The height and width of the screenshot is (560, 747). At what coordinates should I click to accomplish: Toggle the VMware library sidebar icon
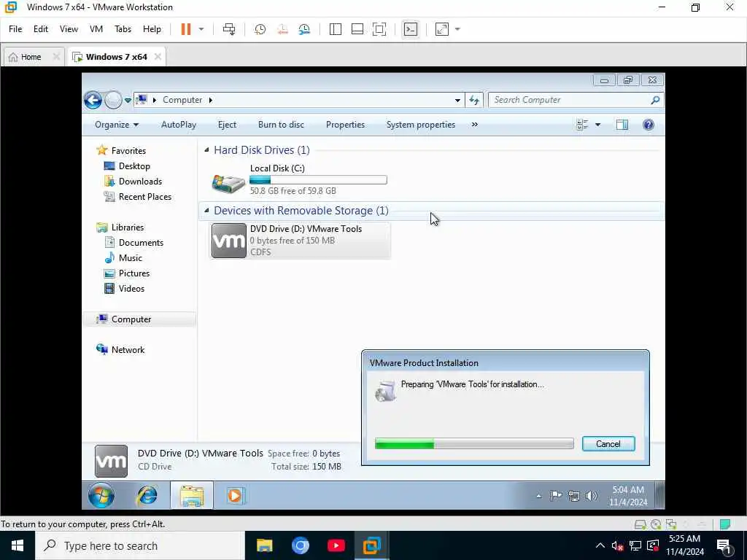[336, 29]
